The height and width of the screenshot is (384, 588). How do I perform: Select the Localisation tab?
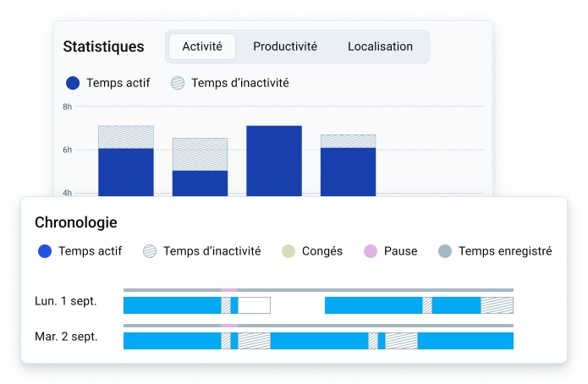[x=380, y=47]
